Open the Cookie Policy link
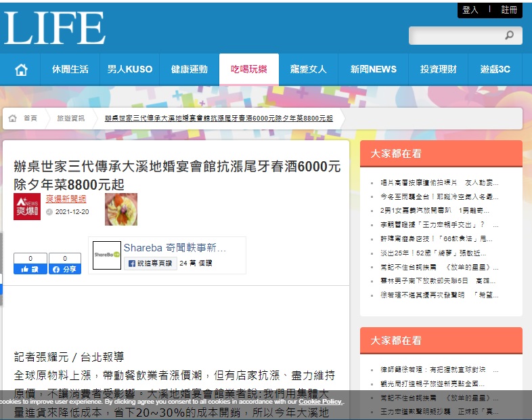Image resolution: width=532 pixels, height=420 pixels. tap(321, 402)
